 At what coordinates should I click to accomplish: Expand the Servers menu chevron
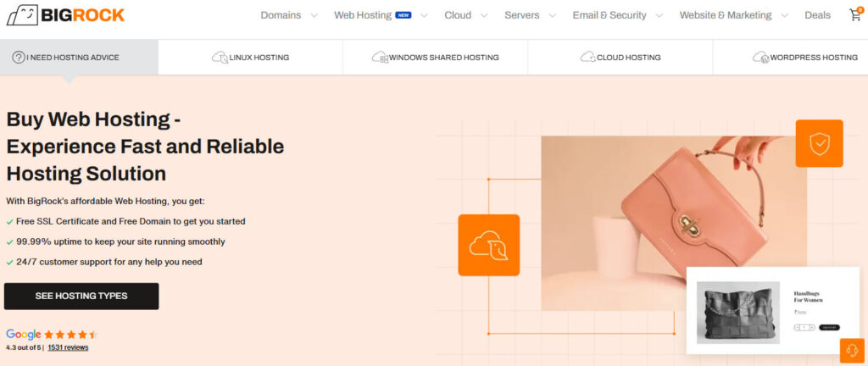(552, 15)
